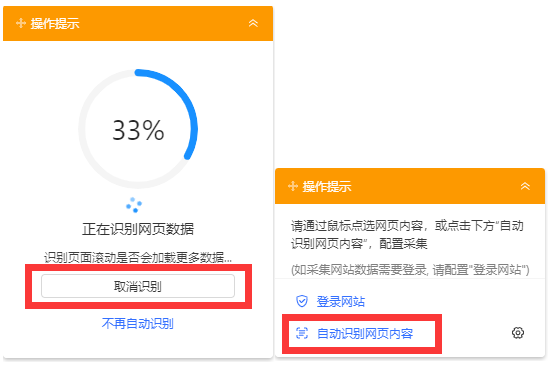This screenshot has width=554, height=366.
Task: Click the 33% progress value
Action: click(x=138, y=130)
